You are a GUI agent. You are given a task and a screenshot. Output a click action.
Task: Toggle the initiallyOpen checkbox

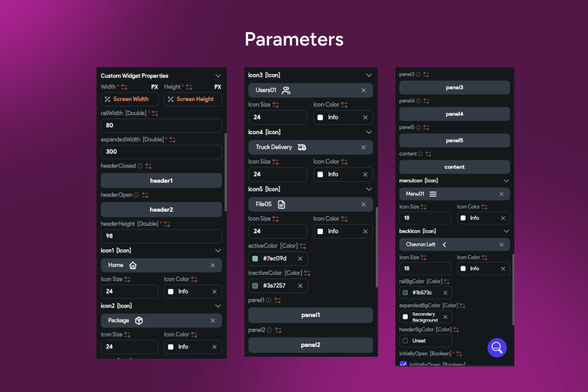coord(403,364)
